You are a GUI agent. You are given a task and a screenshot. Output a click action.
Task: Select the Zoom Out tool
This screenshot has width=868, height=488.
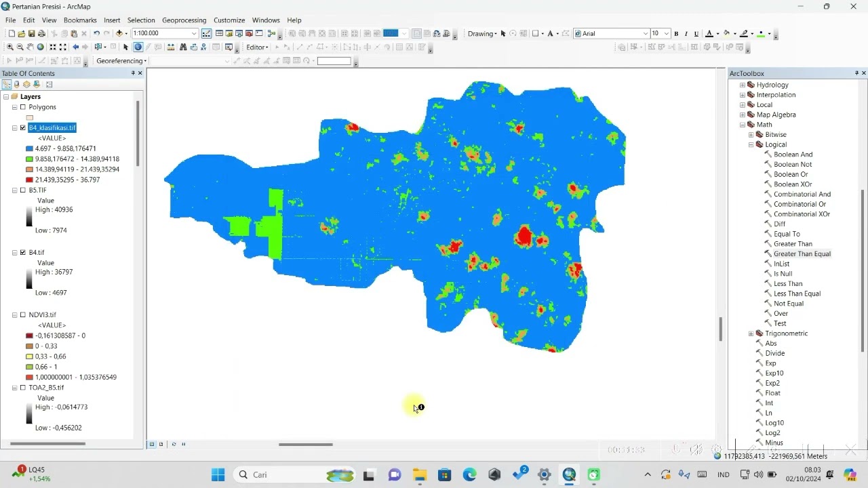[20, 47]
